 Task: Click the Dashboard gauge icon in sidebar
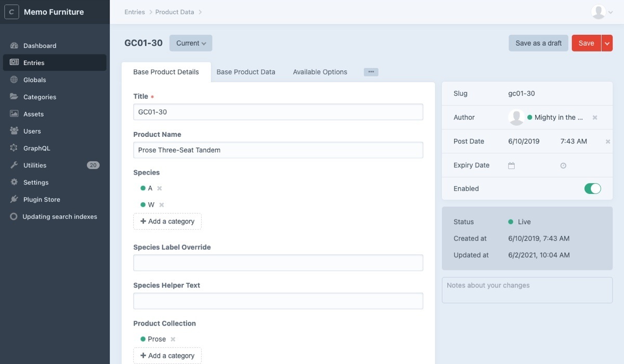click(x=14, y=46)
